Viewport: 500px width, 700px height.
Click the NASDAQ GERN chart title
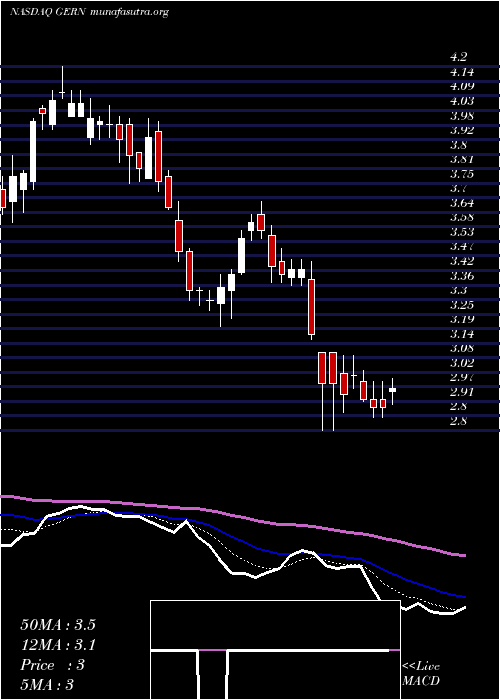point(89,12)
